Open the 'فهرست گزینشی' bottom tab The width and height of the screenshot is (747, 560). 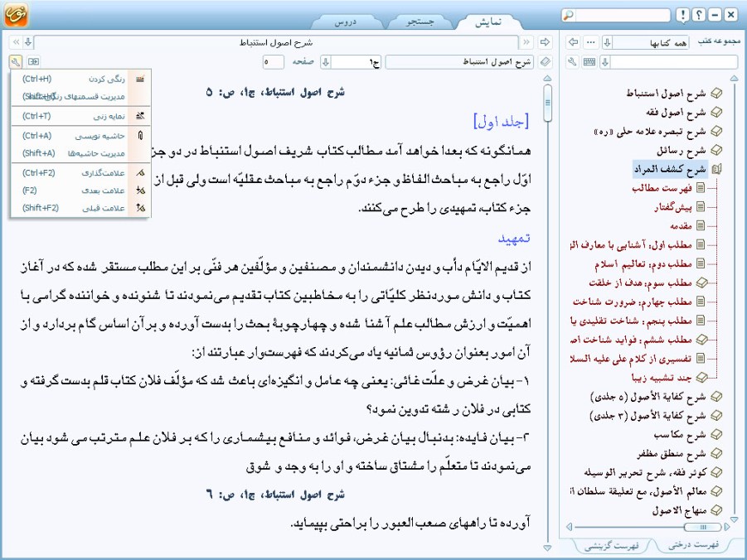(x=610, y=546)
